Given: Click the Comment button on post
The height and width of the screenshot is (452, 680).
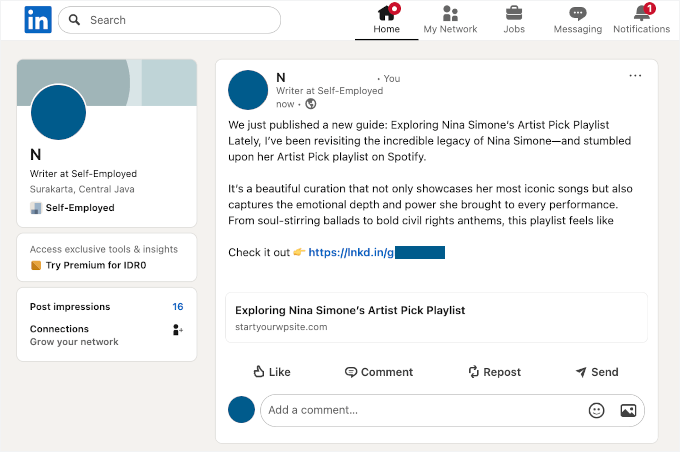Looking at the screenshot, I should click(379, 372).
